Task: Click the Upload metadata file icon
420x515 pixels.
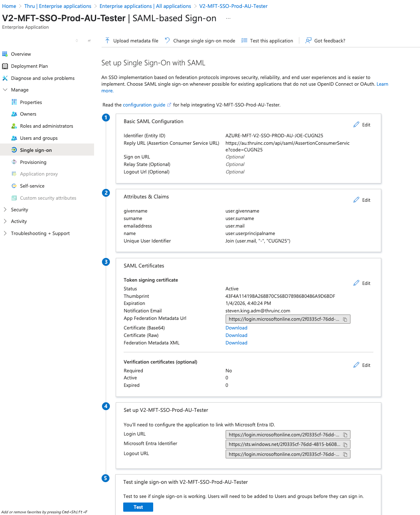Action: pyautogui.click(x=107, y=41)
